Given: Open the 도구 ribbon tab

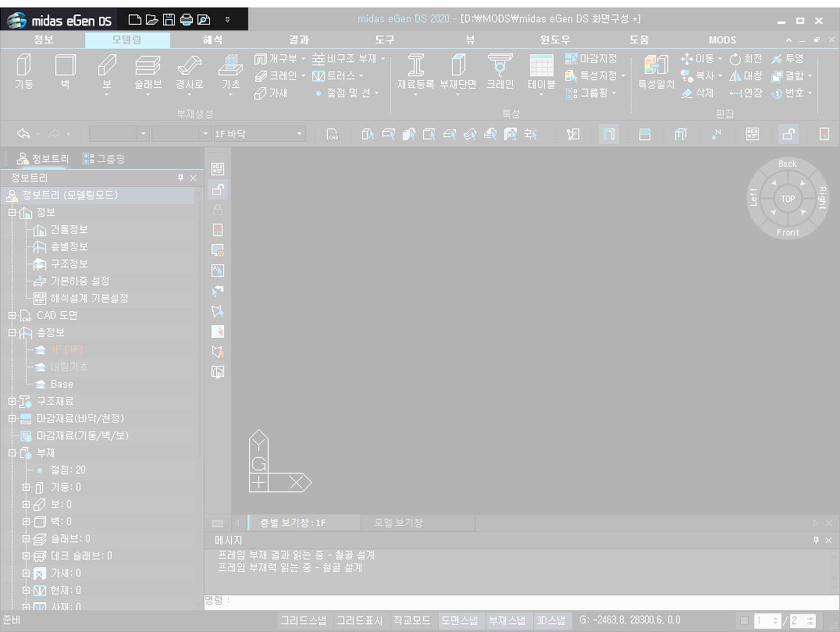Looking at the screenshot, I should click(x=385, y=39).
